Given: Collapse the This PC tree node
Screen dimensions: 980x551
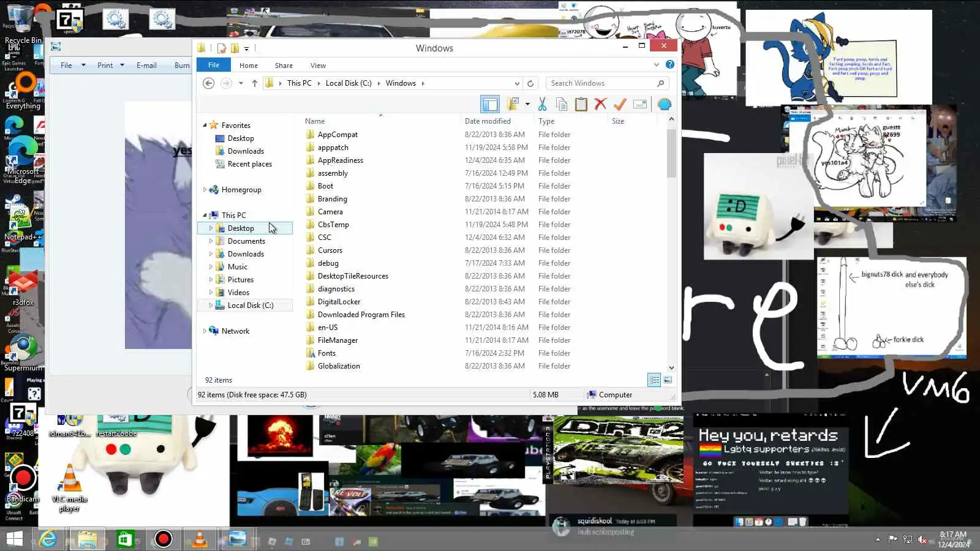Looking at the screenshot, I should click(205, 215).
